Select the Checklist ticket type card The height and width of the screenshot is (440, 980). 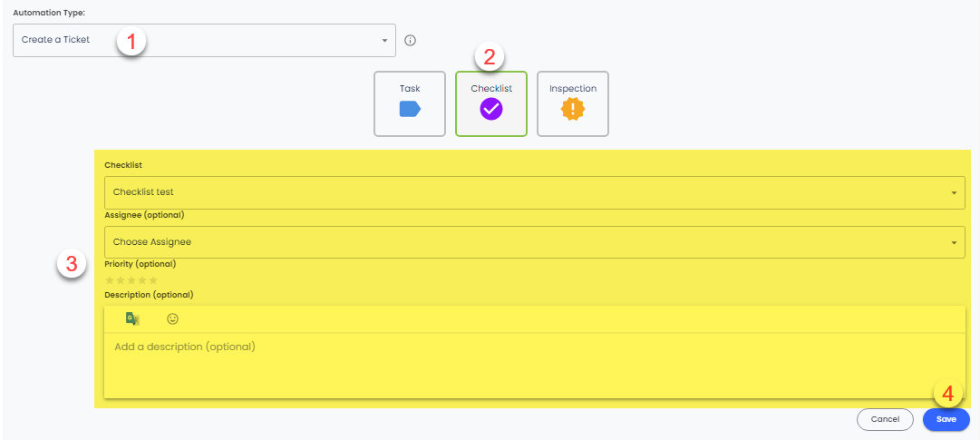(x=491, y=103)
